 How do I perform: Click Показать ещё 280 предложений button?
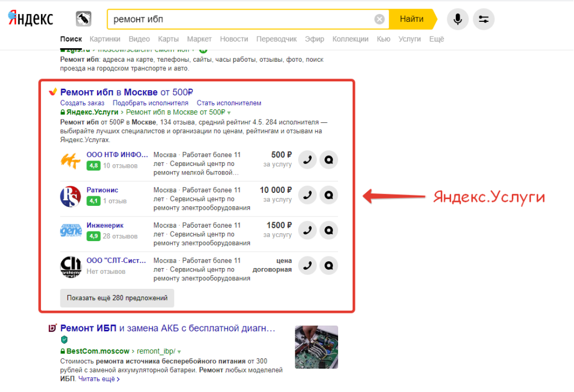click(117, 298)
